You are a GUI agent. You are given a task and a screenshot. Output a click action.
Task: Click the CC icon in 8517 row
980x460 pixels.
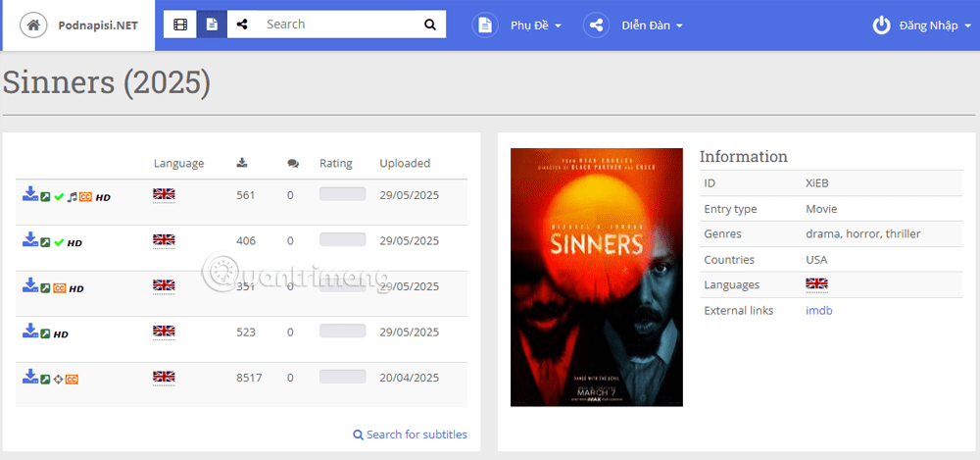[72, 380]
